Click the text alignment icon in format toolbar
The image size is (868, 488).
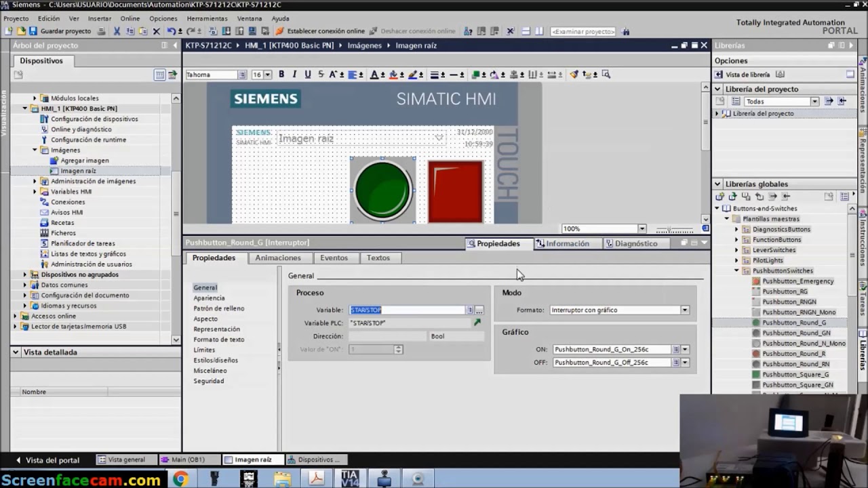tap(353, 75)
